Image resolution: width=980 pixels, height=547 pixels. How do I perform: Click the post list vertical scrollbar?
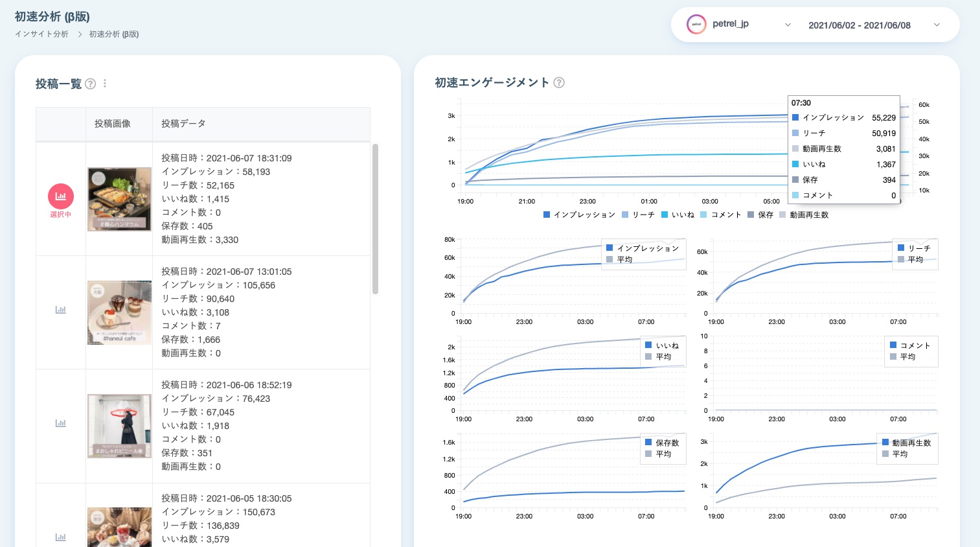(x=375, y=219)
